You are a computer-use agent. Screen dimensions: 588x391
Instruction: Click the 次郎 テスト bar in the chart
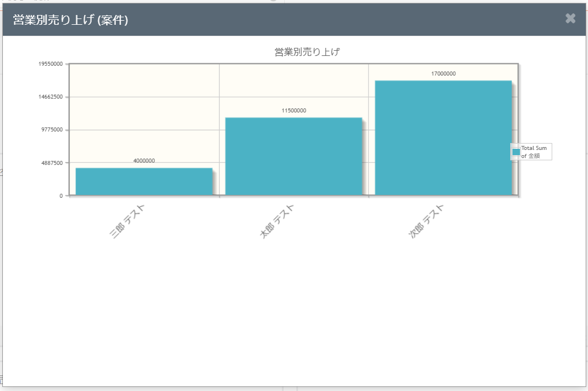point(443,138)
